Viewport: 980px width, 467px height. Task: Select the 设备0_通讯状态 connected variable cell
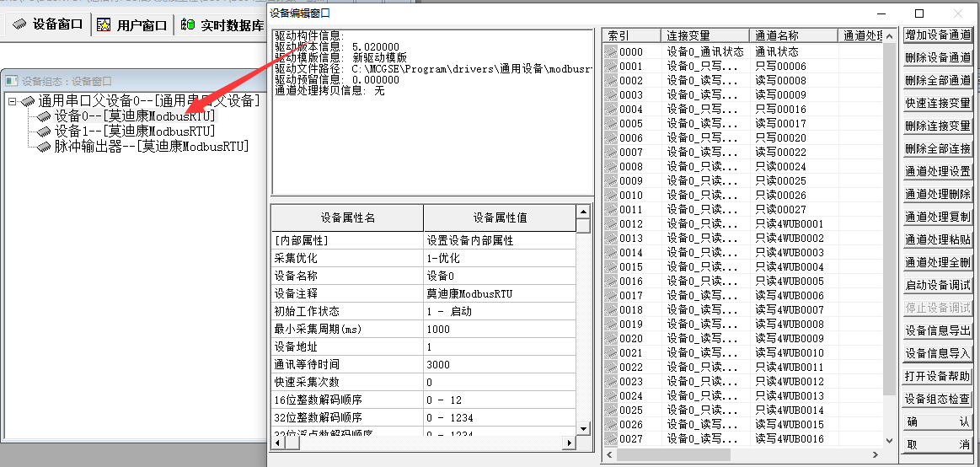pyautogui.click(x=705, y=52)
